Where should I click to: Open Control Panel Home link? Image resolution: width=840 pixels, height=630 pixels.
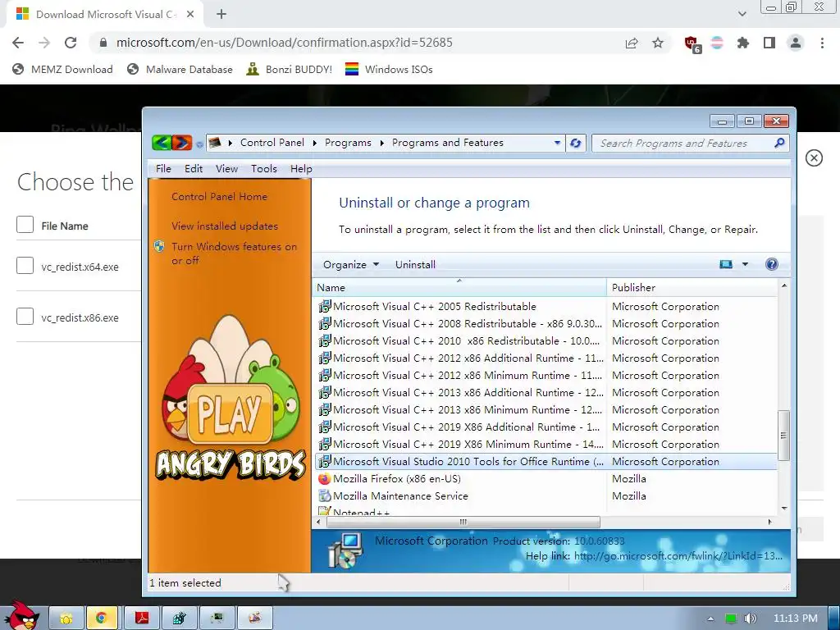click(219, 197)
